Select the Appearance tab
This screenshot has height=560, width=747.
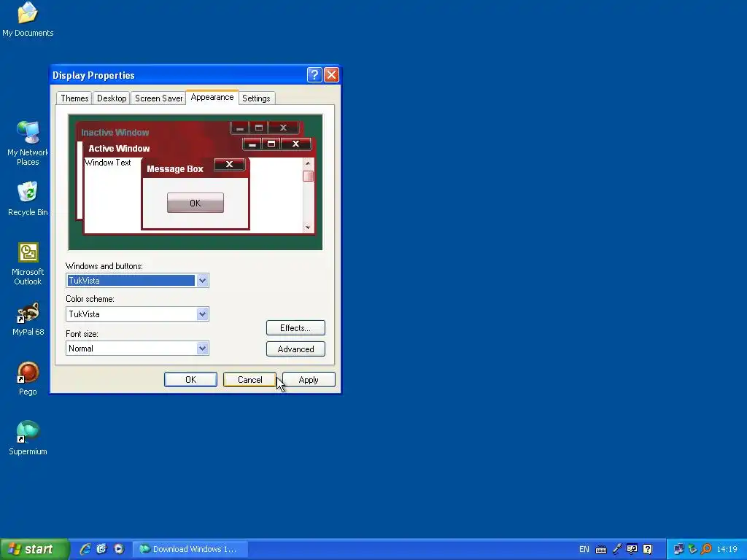tap(212, 97)
